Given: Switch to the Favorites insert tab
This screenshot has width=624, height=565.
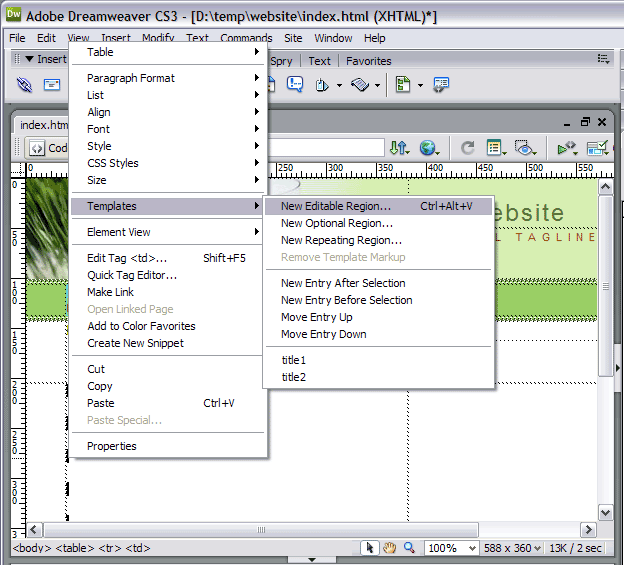Looking at the screenshot, I should coord(369,61).
